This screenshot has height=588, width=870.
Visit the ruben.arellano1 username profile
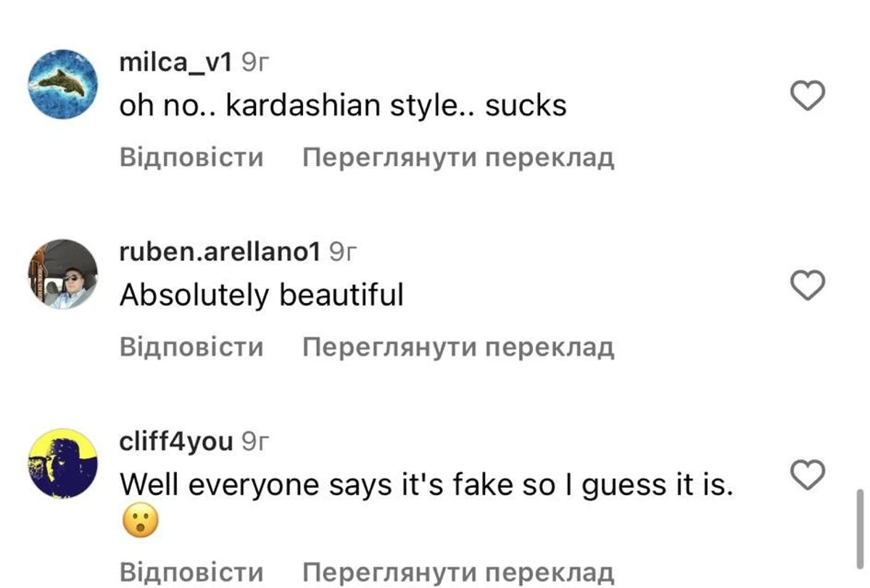220,252
